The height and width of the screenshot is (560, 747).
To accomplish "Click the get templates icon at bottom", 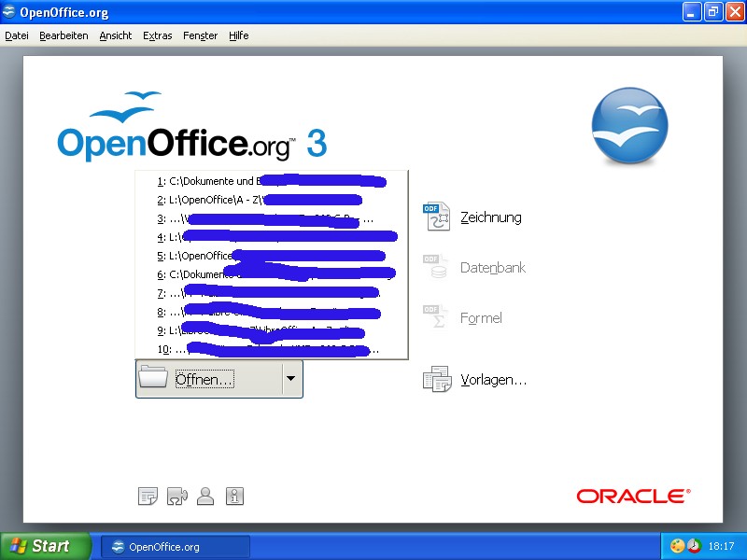I will click(x=148, y=497).
